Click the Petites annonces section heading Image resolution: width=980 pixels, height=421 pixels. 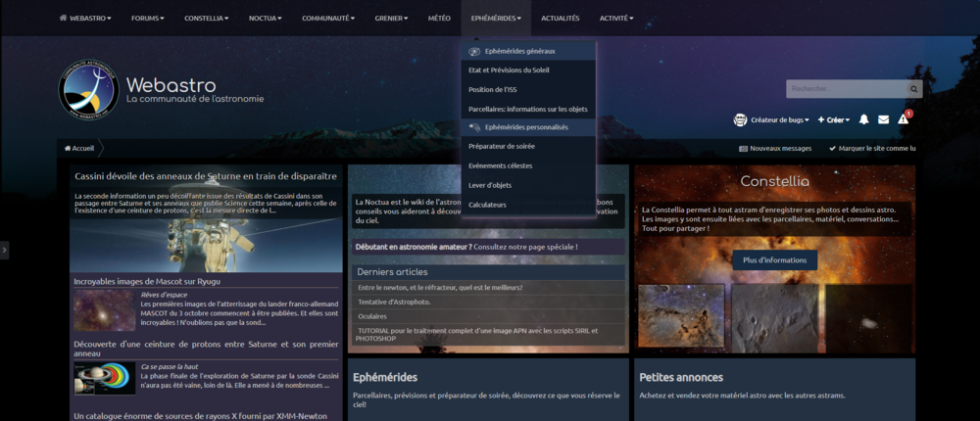pos(681,377)
